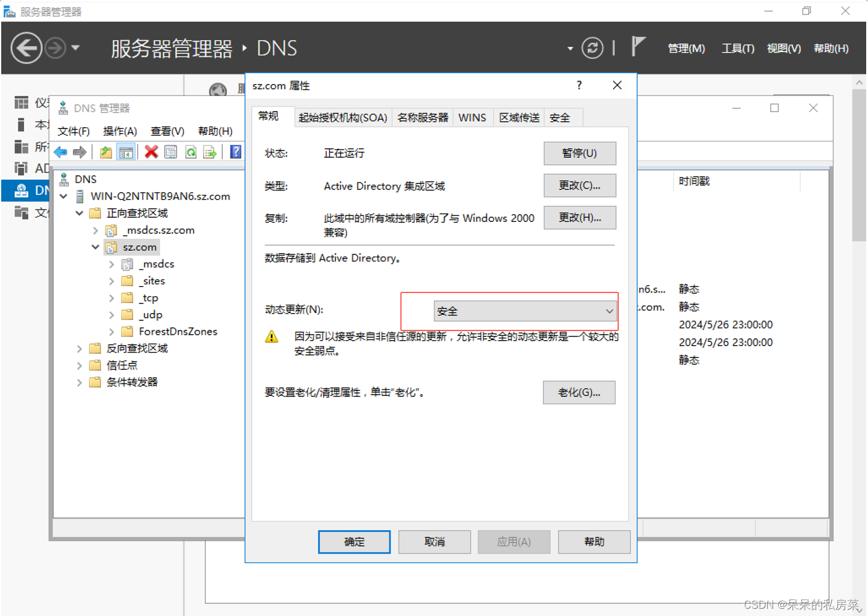868x616 pixels.
Task: Expand the 反向查找区域 tree node
Action: (x=79, y=348)
